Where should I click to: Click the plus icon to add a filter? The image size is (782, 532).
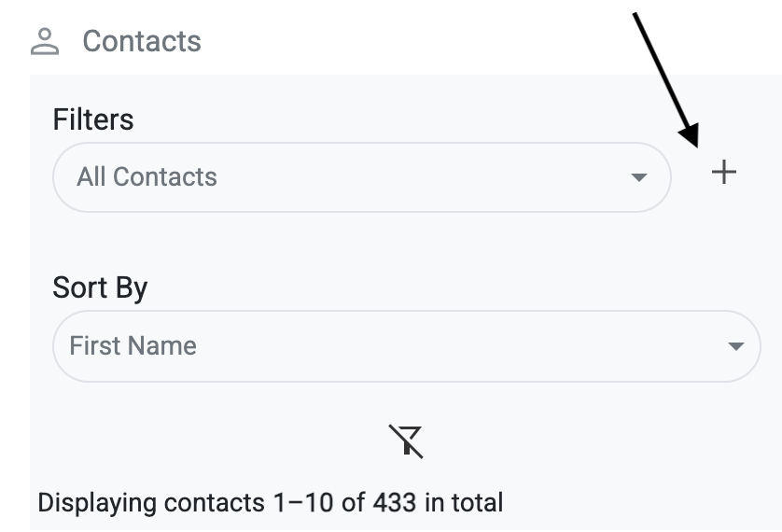[723, 172]
